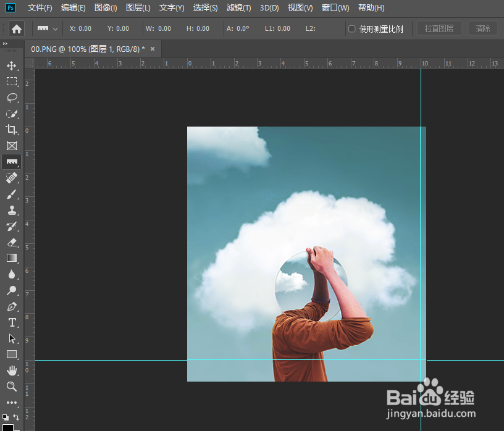Click the H: 0.00 readout

[198, 28]
